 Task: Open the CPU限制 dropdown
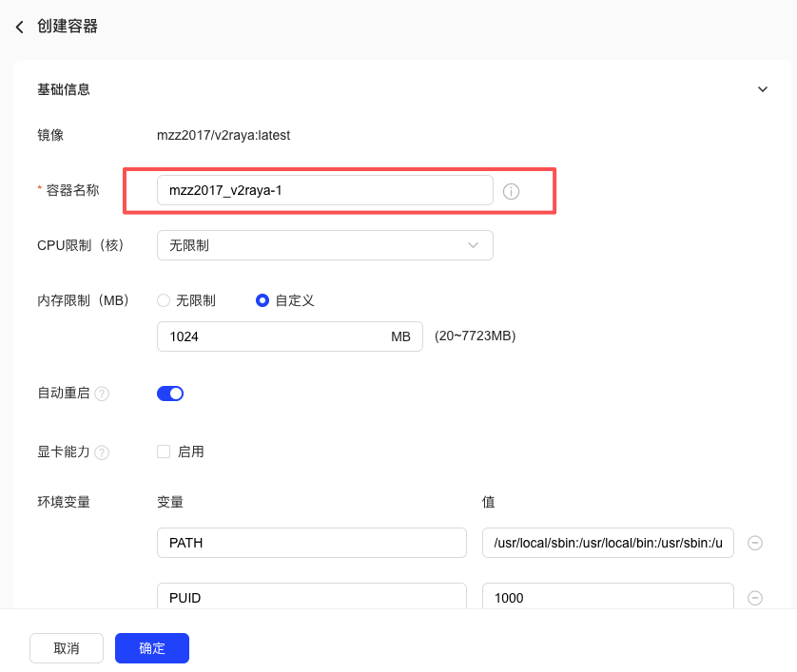click(324, 245)
